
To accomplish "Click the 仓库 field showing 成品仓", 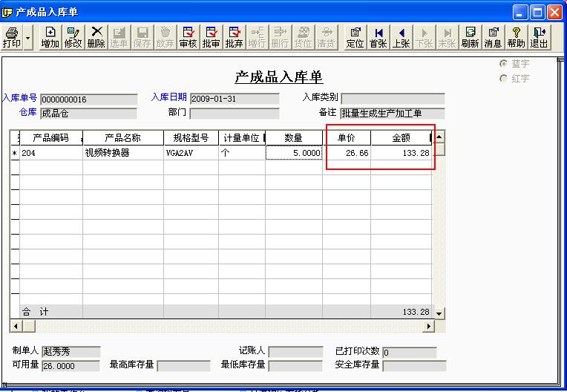I will tap(88, 114).
